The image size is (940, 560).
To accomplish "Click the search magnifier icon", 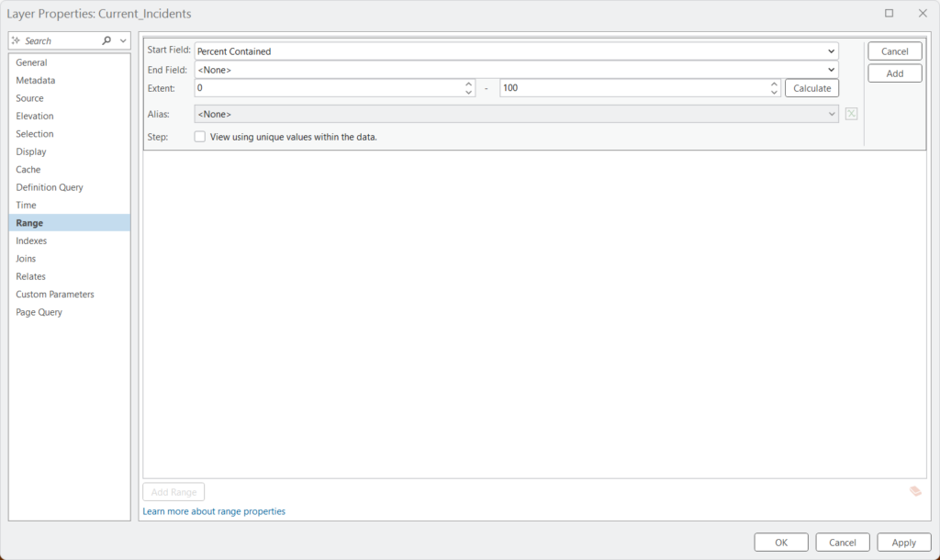I will [106, 40].
